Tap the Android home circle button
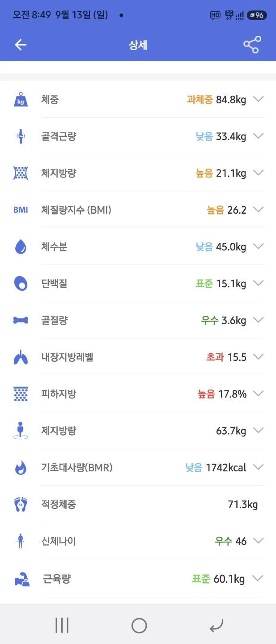276x644 pixels. pos(139,625)
